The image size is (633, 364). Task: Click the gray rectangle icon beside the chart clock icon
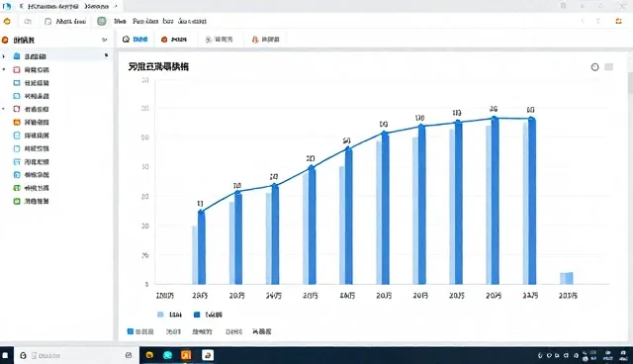click(609, 67)
